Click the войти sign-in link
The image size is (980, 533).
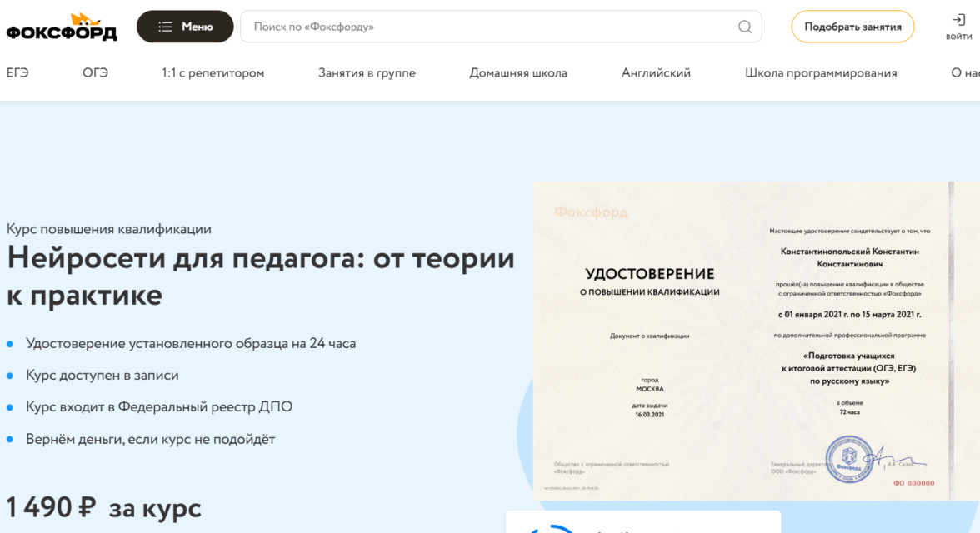click(x=958, y=27)
